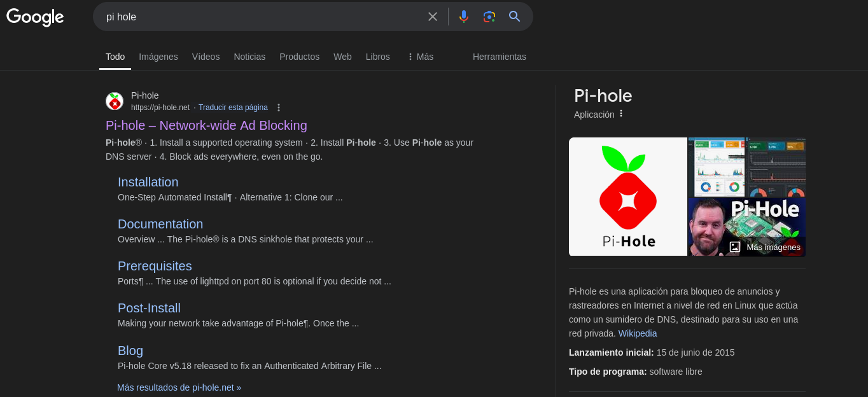
Task: Click the 'Tipo de programa' label
Action: point(608,372)
